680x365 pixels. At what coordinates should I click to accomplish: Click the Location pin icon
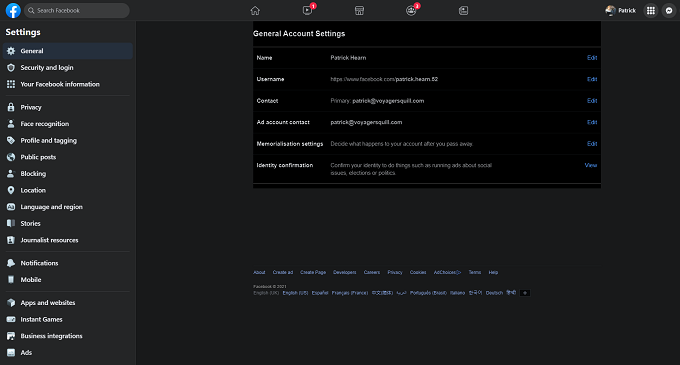tap(11, 190)
